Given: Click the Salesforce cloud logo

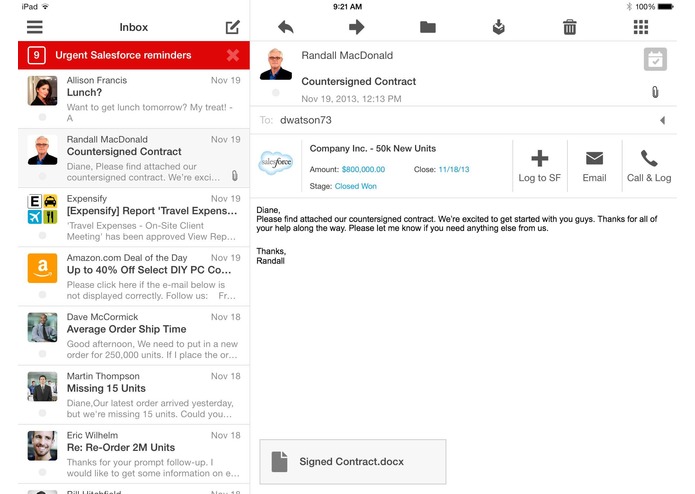Looking at the screenshot, I should click(275, 163).
